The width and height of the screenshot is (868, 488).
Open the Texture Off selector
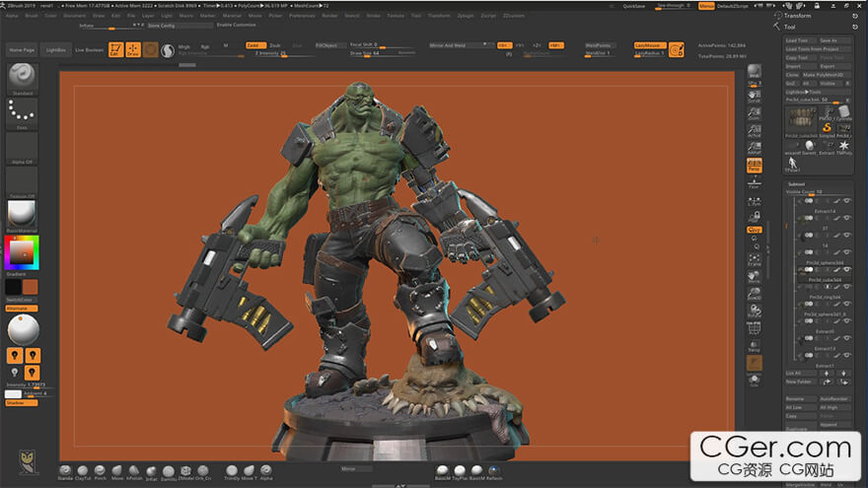click(x=22, y=182)
